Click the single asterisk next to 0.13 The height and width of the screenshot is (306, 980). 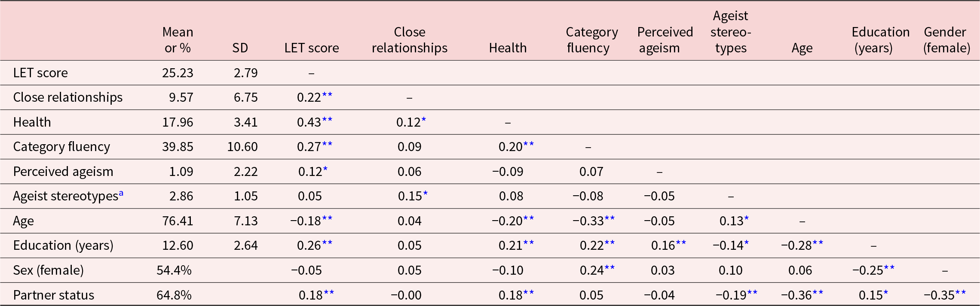747,218
